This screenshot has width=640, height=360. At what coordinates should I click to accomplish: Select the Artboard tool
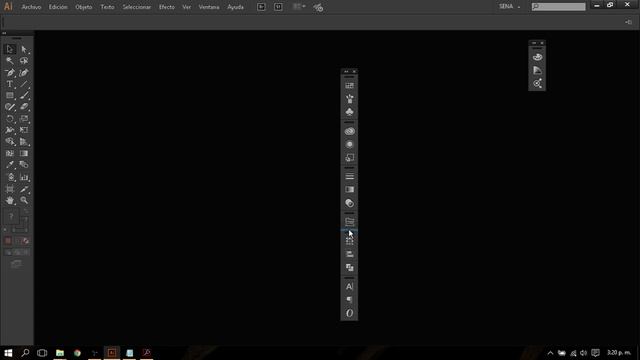point(10,189)
